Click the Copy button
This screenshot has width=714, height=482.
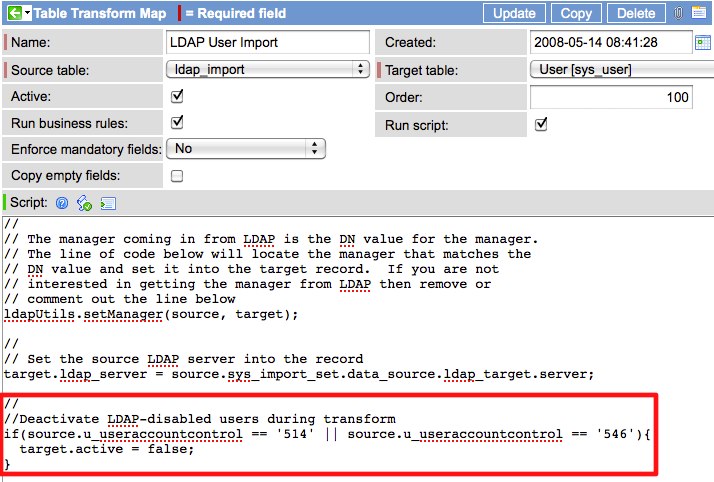576,14
